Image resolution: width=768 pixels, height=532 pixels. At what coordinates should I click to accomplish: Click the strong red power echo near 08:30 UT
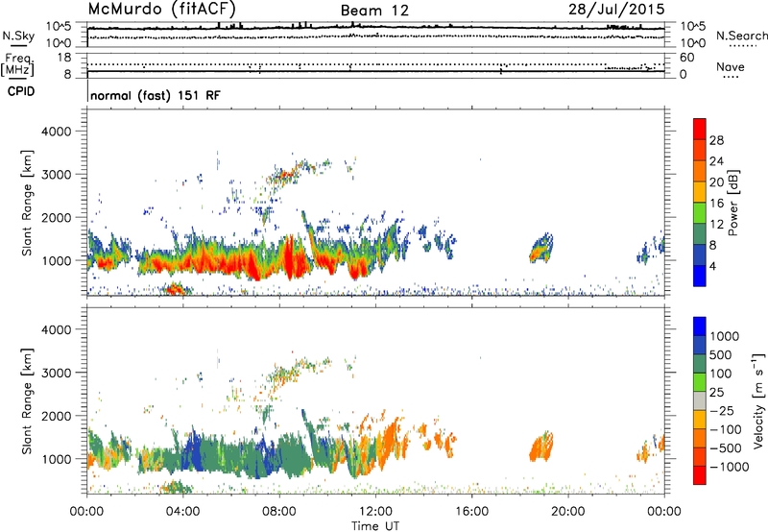[291, 259]
